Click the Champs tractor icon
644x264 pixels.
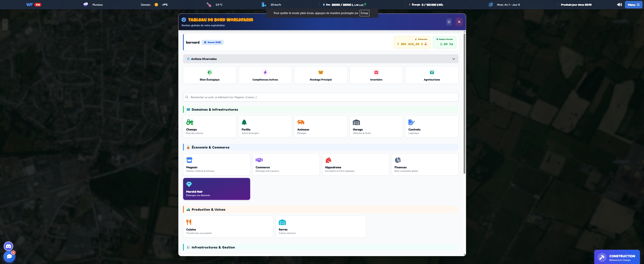190,122
